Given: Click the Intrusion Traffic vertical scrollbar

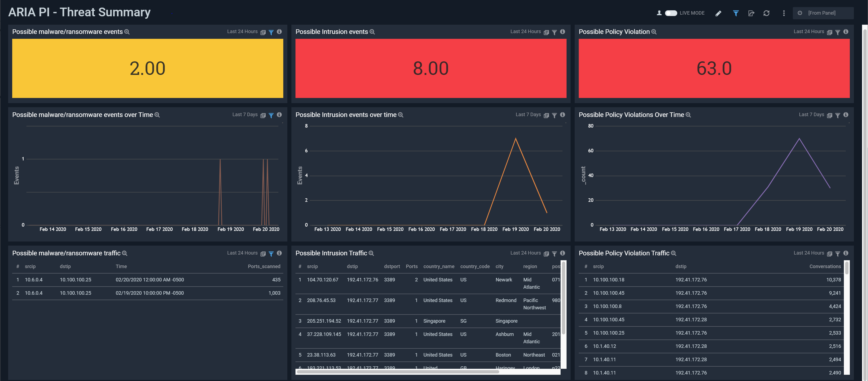Looking at the screenshot, I should [563, 298].
